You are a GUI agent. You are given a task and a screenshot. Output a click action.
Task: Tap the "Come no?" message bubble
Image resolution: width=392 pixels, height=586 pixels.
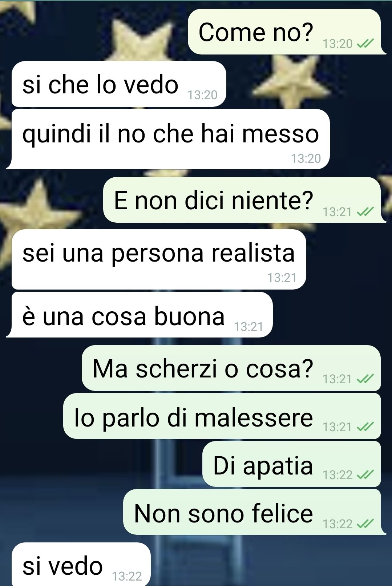pos(287,32)
